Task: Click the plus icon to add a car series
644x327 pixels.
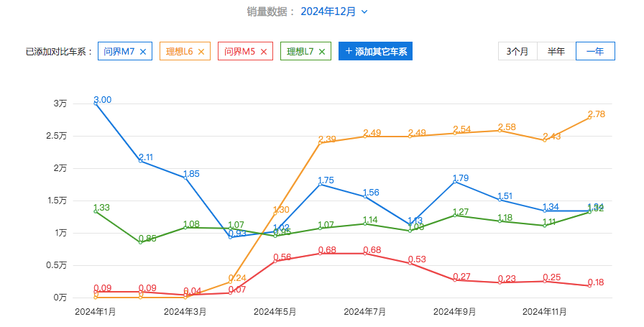Action: click(x=349, y=52)
